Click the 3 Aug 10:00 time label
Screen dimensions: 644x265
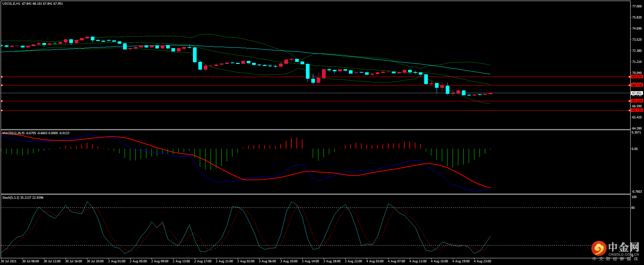[x=289, y=261]
